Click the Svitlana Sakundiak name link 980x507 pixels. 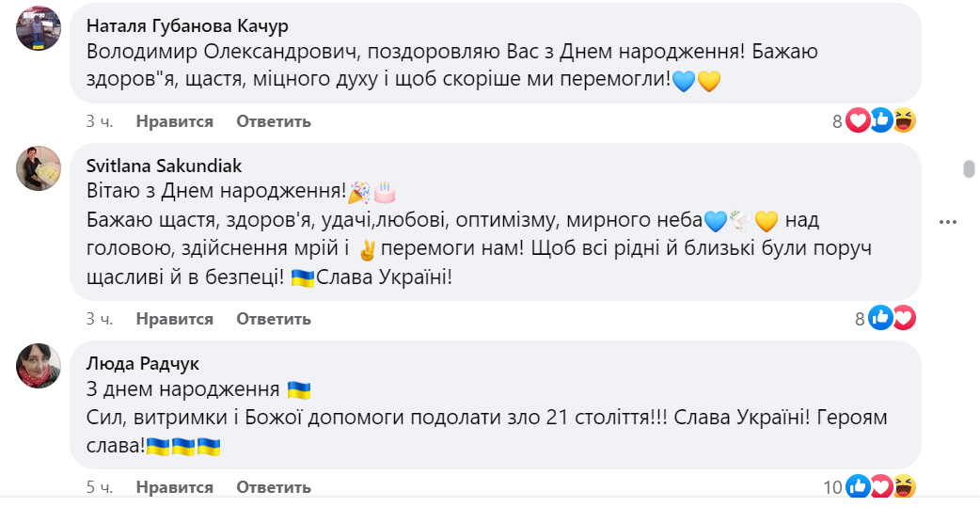(164, 166)
